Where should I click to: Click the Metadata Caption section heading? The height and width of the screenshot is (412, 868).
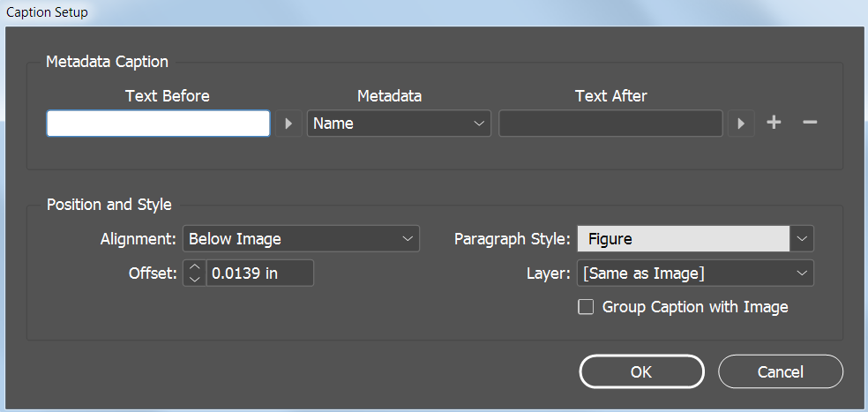click(108, 62)
